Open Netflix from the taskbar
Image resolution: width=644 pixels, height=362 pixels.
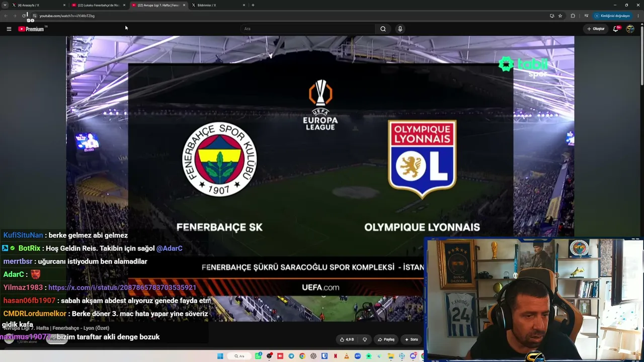click(x=336, y=356)
